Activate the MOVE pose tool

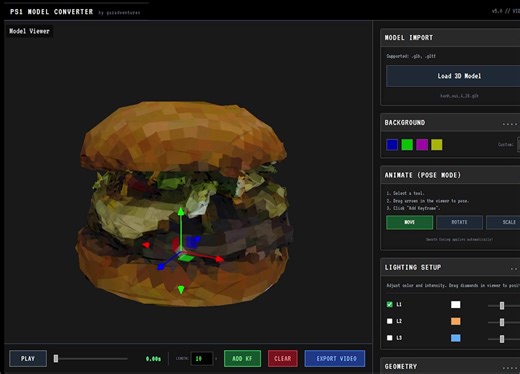[x=410, y=222]
